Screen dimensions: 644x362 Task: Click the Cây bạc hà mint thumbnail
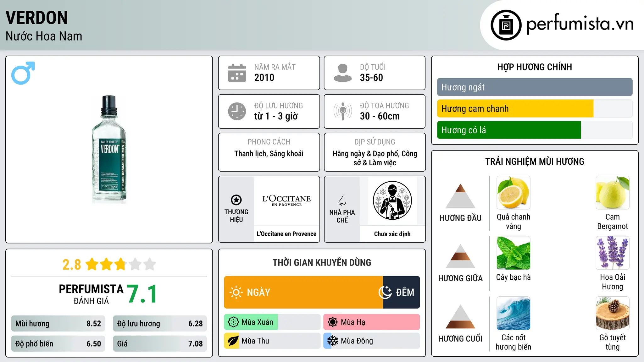[513, 253]
